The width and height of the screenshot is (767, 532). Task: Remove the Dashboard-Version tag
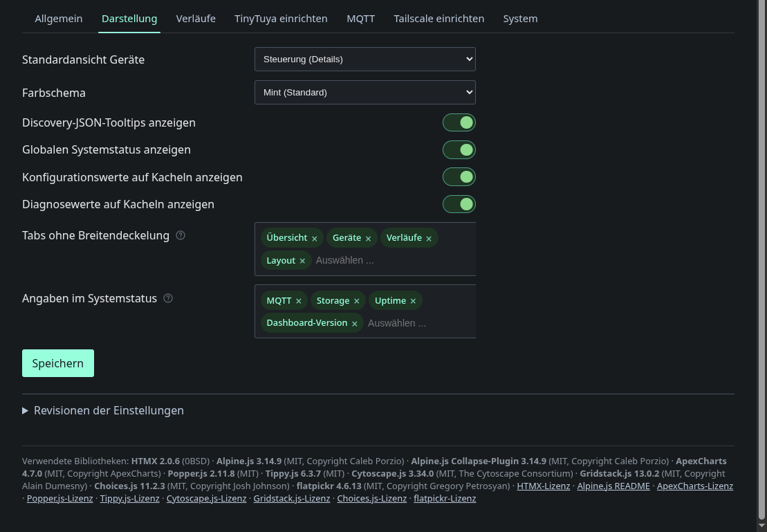pyautogui.click(x=355, y=324)
